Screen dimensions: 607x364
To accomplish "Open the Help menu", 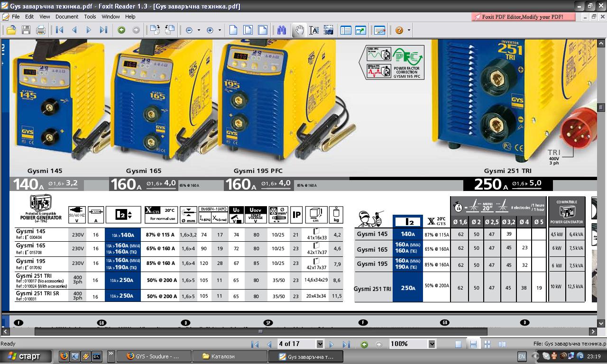I will (x=130, y=17).
